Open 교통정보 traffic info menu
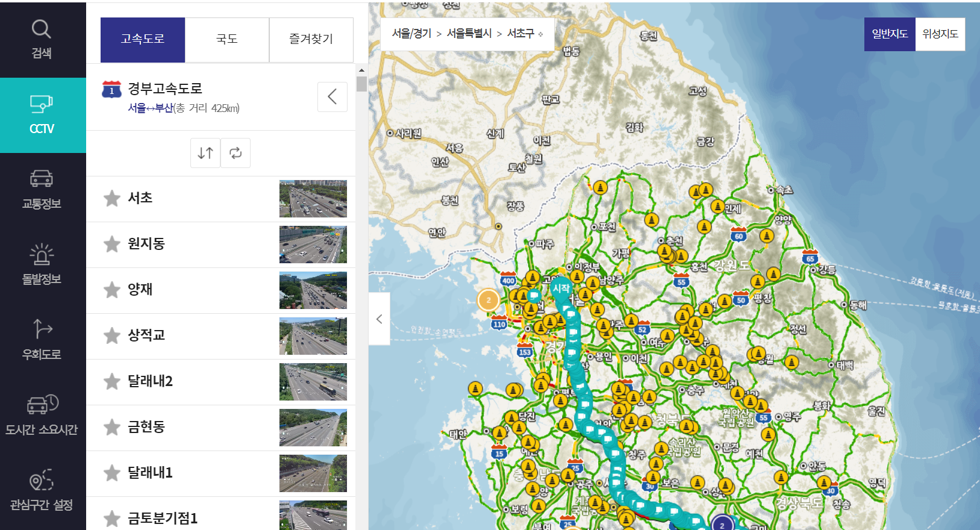Image resolution: width=980 pixels, height=530 pixels. click(42, 190)
